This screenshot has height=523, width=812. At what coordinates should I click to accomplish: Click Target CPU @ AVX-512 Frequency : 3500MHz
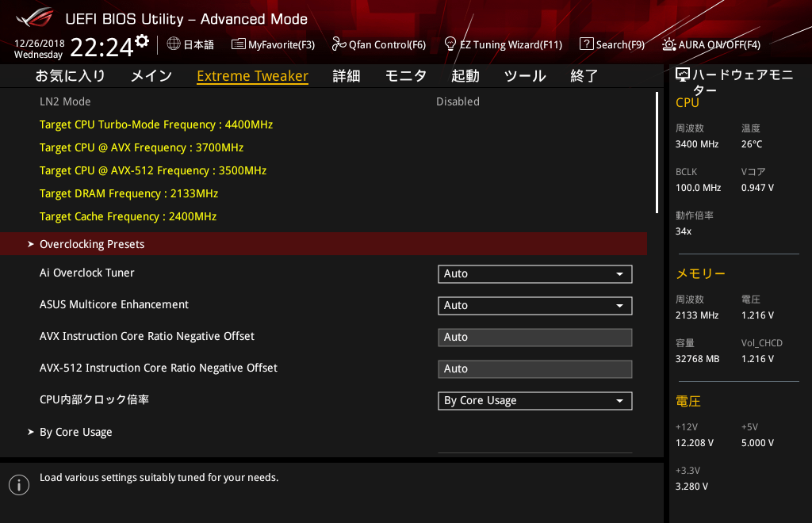[153, 170]
